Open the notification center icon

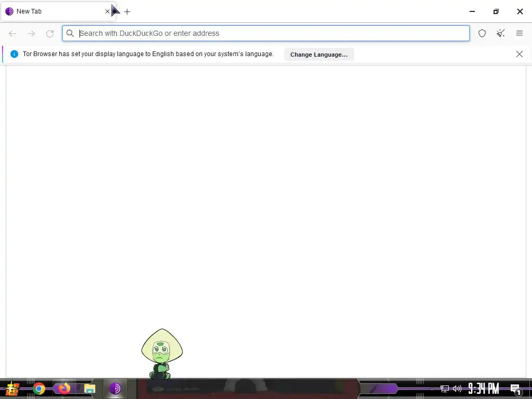(515, 389)
